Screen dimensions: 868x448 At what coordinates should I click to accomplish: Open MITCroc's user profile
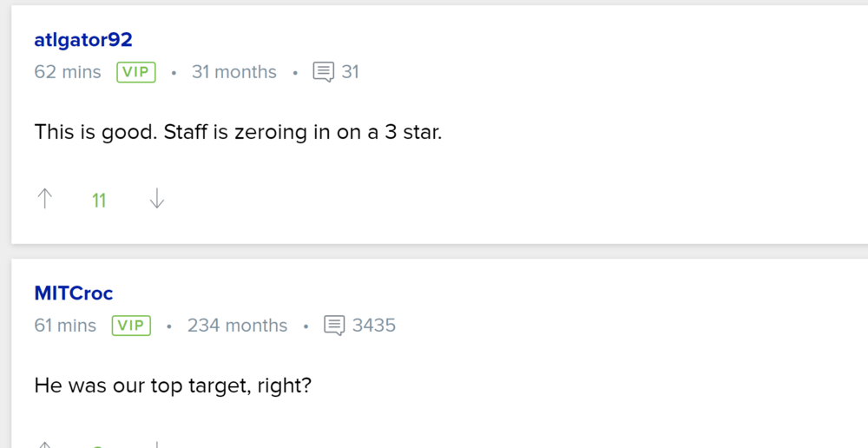point(74,293)
